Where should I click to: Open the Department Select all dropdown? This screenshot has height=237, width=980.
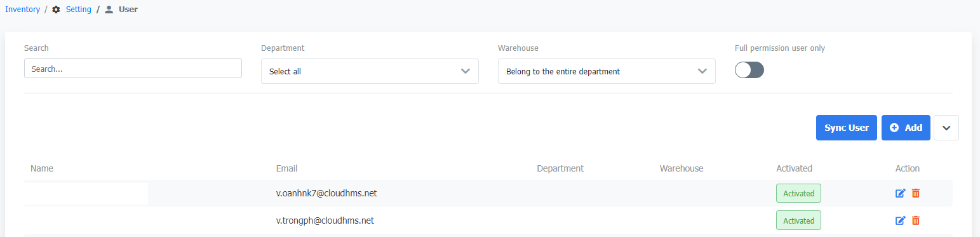click(x=370, y=71)
